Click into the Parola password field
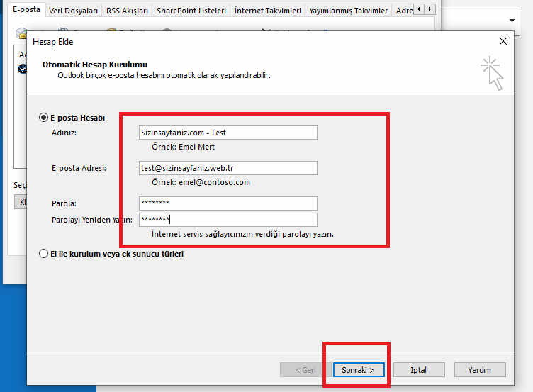The width and height of the screenshot is (533, 392). (228, 203)
